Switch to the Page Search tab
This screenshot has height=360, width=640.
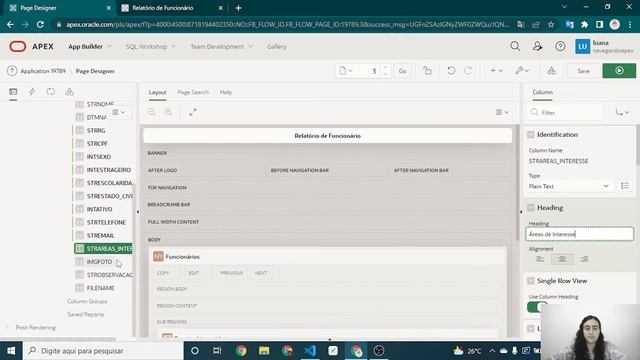[193, 92]
